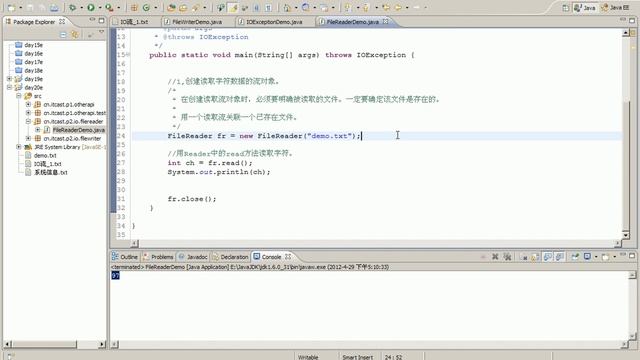
Task: Click the Open Type toolbar icon
Action: [171, 7]
